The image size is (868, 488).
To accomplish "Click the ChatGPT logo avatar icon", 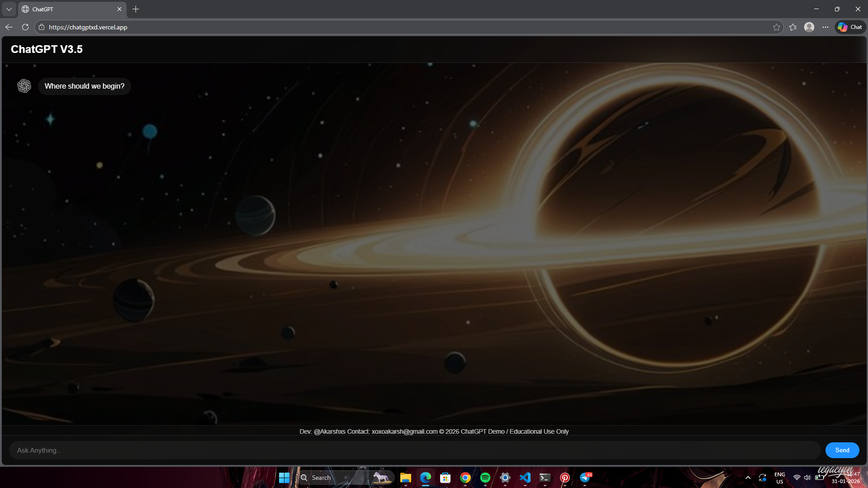I will click(24, 86).
